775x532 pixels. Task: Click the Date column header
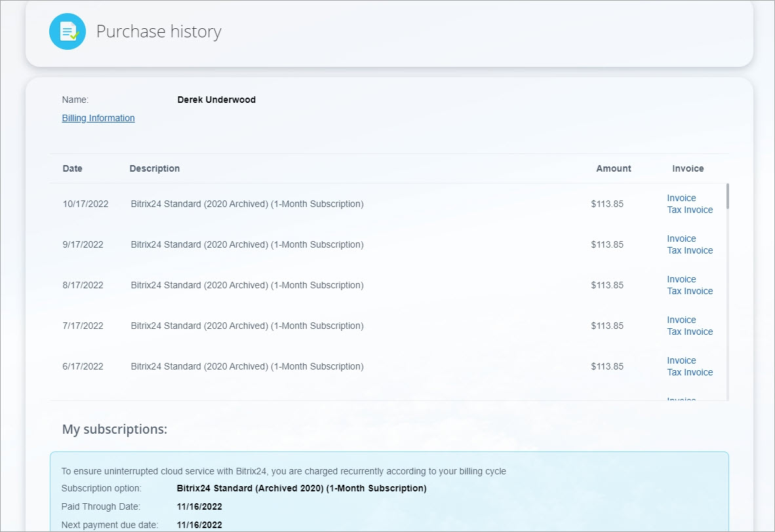(x=72, y=168)
